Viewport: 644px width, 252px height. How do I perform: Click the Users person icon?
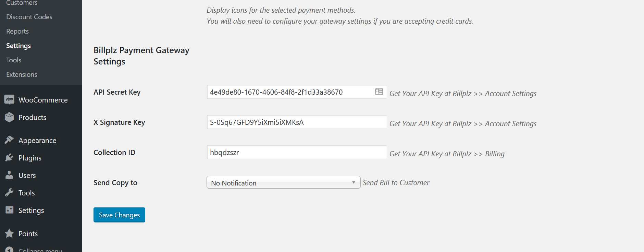click(9, 175)
